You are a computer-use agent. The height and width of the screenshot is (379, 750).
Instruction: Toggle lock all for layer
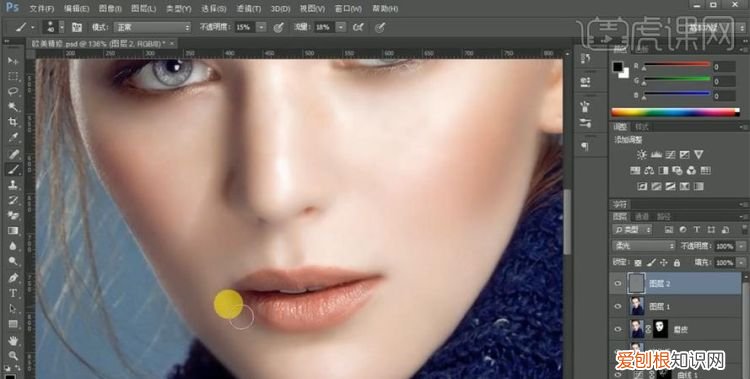click(677, 263)
